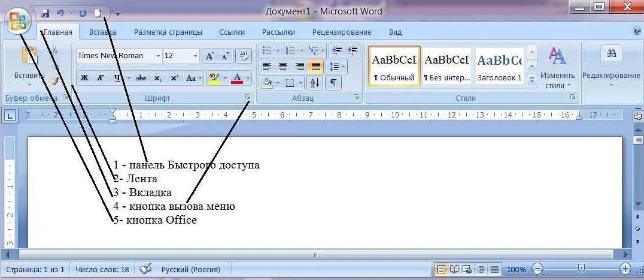Open the line spacing menu

[337, 66]
